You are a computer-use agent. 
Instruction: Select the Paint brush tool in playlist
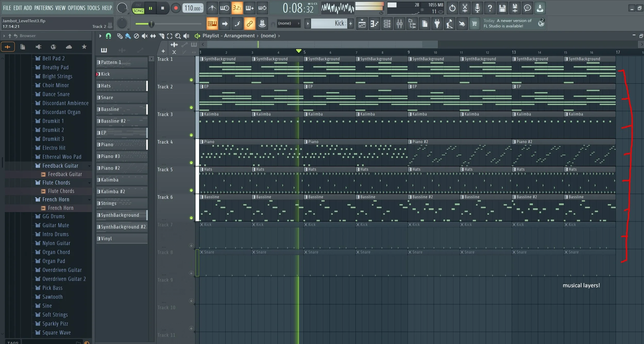tap(128, 36)
